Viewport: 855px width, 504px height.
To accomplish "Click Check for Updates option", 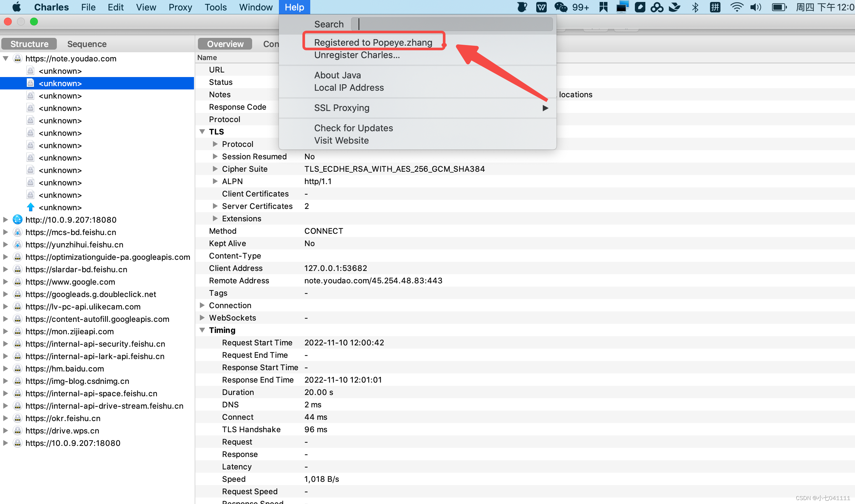I will [353, 127].
